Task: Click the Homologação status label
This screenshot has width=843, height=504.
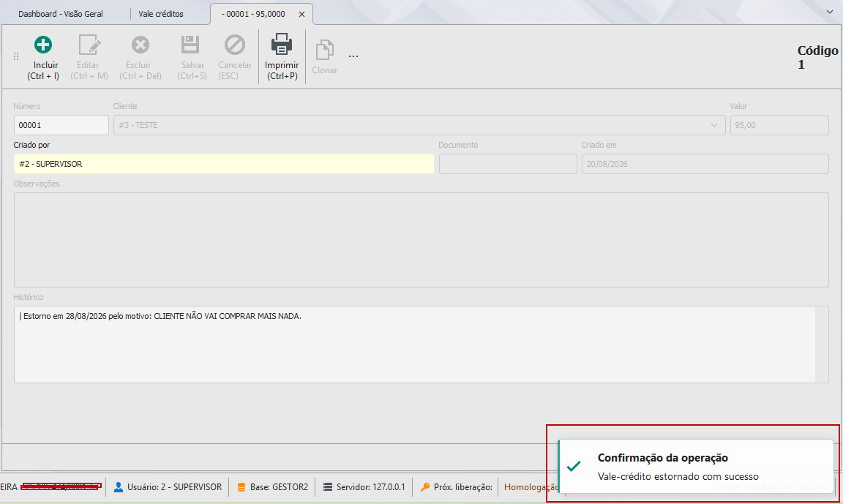Action: [x=531, y=487]
